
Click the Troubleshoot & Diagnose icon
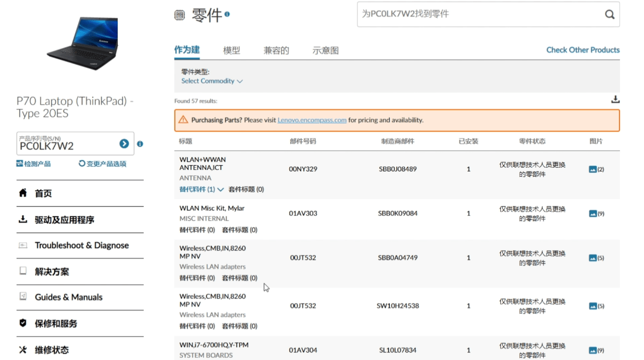coord(22,245)
